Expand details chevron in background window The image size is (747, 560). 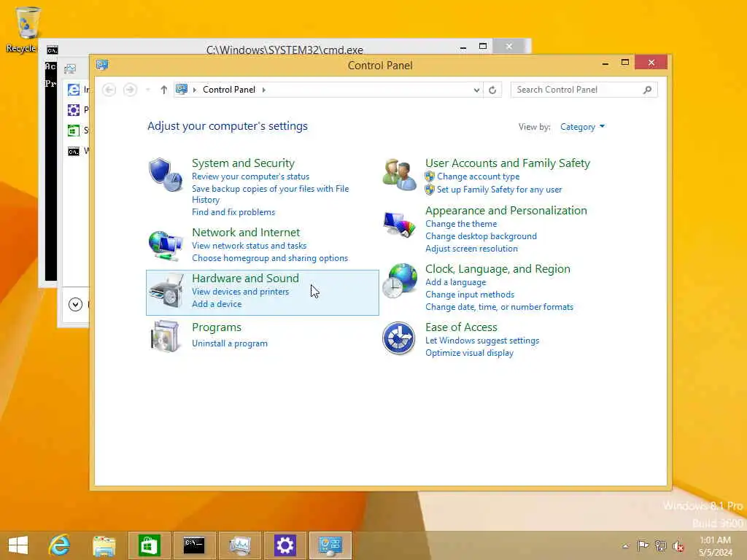coord(75,304)
